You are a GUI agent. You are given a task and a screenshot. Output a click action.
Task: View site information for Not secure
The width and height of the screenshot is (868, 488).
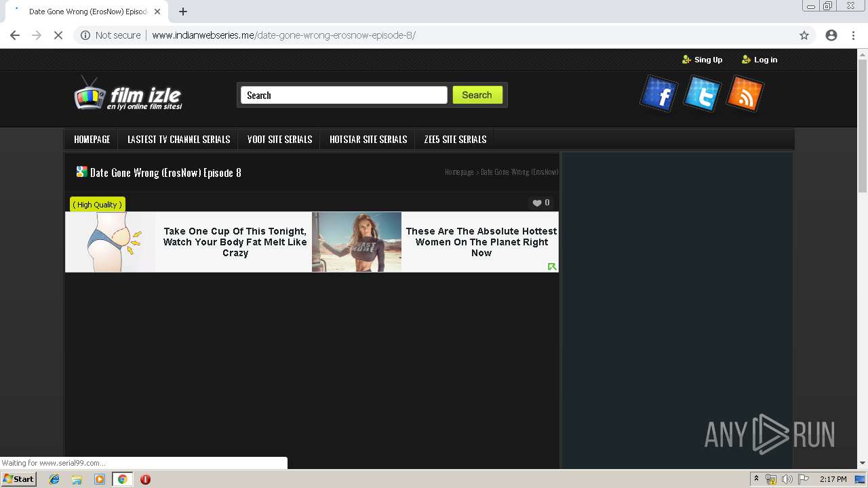111,35
